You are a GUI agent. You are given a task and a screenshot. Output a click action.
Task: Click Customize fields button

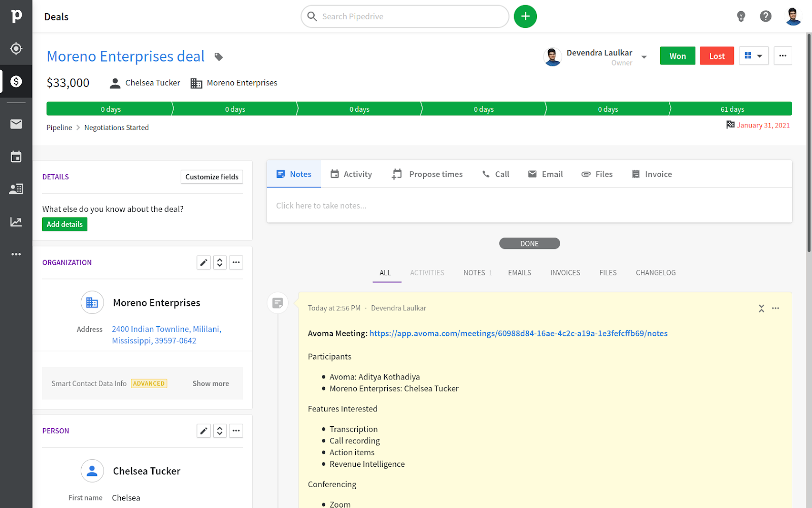tap(212, 177)
